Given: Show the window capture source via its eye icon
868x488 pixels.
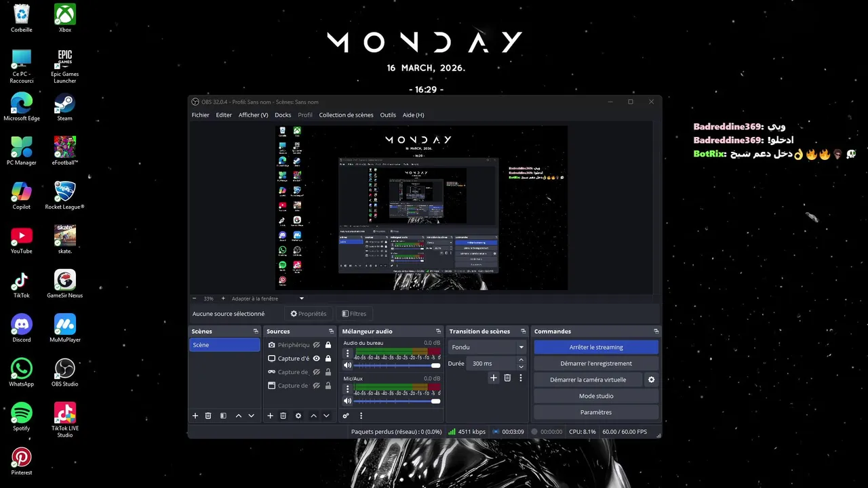Looking at the screenshot, I should click(316, 386).
